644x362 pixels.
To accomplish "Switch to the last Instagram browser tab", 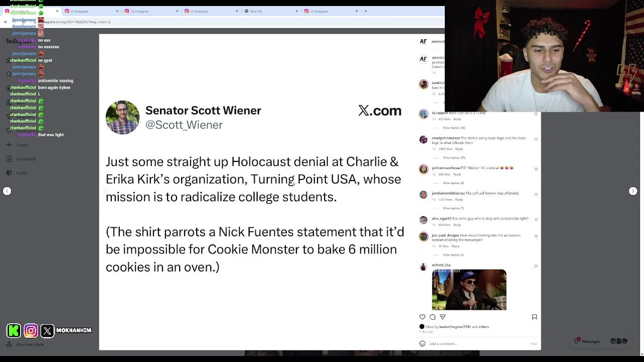I will (331, 11).
